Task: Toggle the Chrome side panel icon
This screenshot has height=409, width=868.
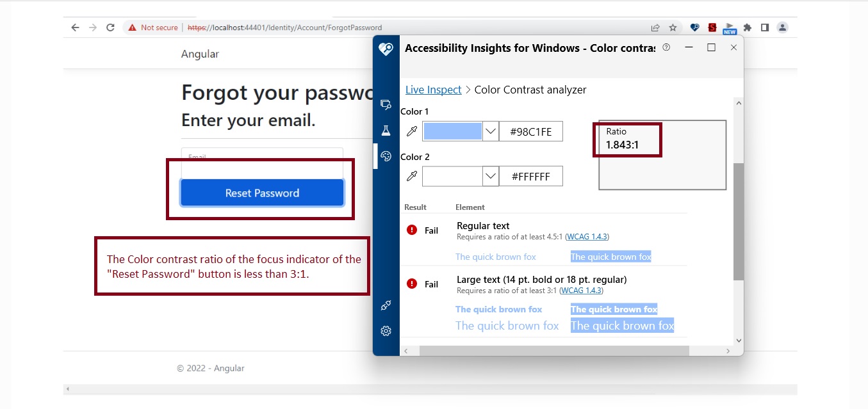Action: coord(764,28)
